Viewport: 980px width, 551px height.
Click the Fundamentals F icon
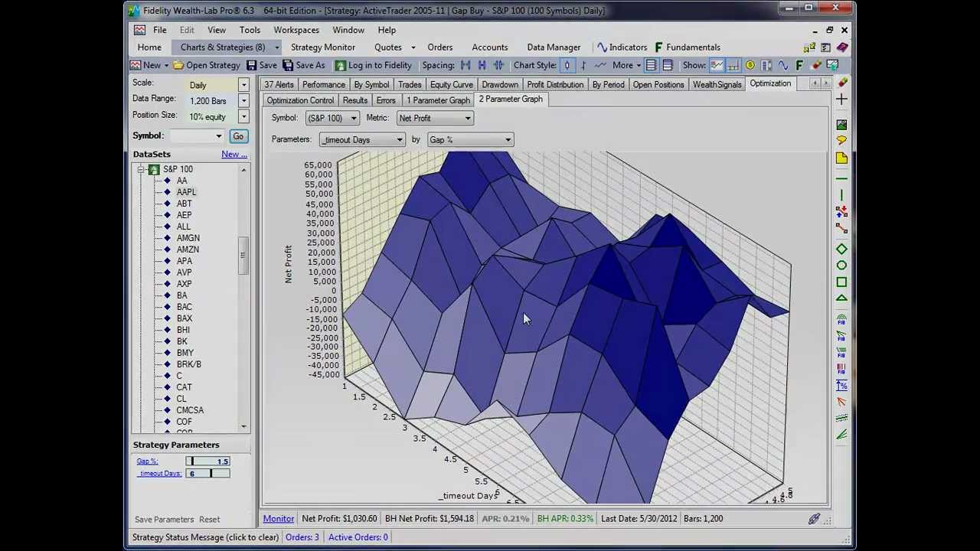pyautogui.click(x=658, y=47)
